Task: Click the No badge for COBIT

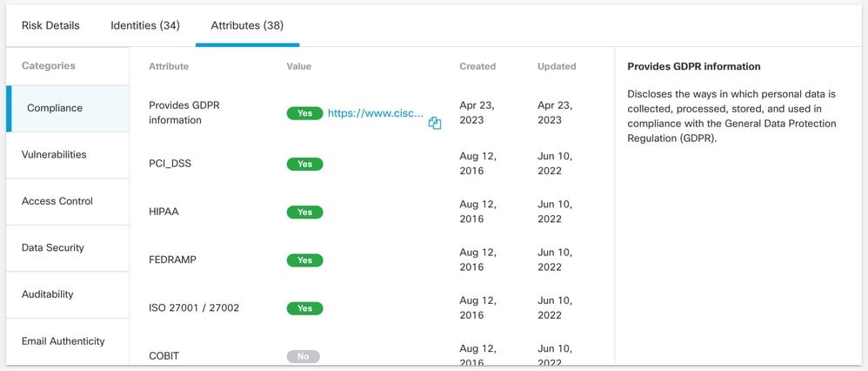Action: click(304, 356)
